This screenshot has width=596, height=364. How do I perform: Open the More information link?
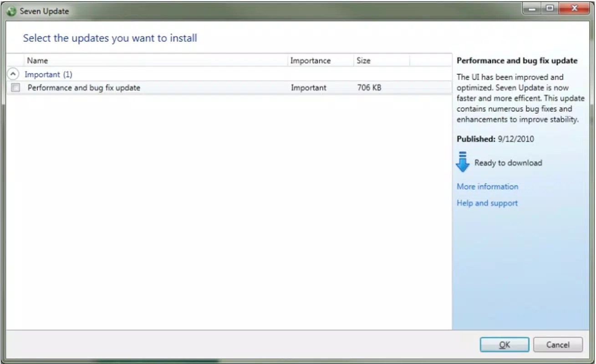[x=487, y=187]
